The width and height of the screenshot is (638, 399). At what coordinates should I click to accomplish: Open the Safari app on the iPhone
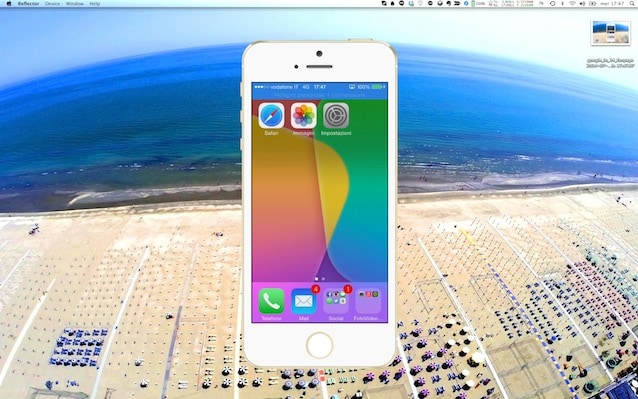pos(271,116)
